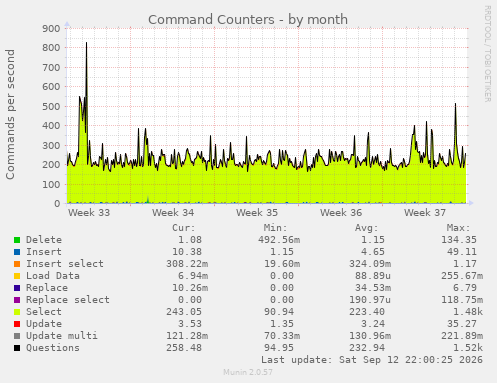Click the 'Max:' column header
The height and width of the screenshot is (383, 497).
(x=459, y=228)
